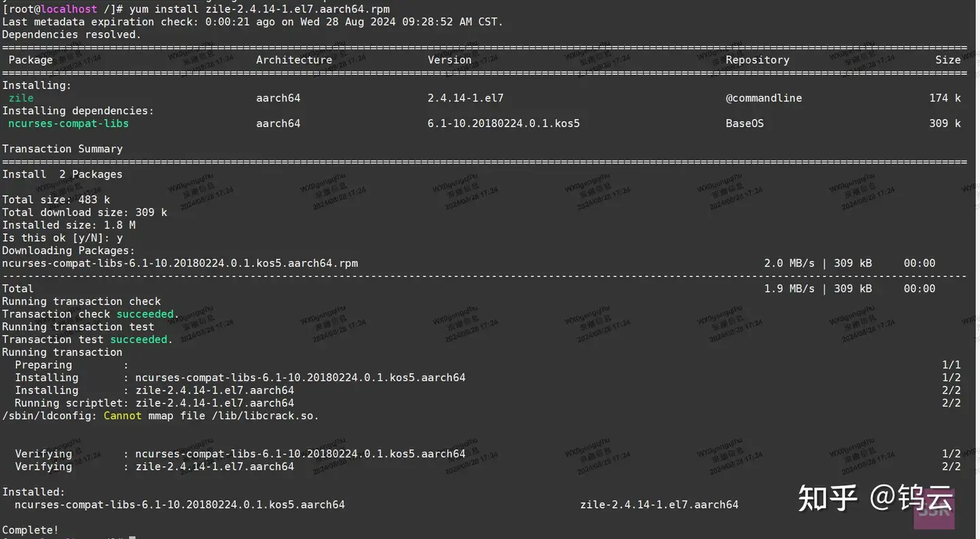This screenshot has height=539, width=980.
Task: Select the Complete! status text
Action: tap(30, 529)
